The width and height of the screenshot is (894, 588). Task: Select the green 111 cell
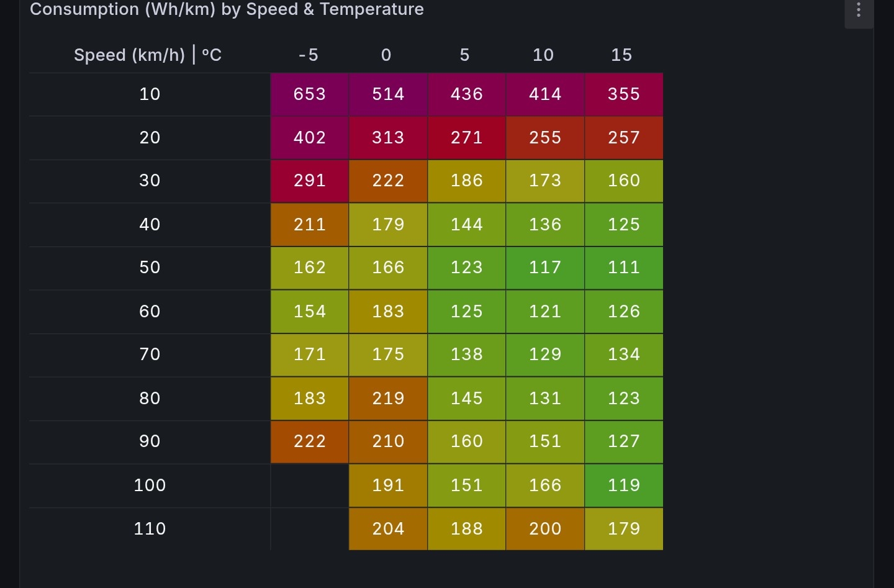[x=624, y=268]
